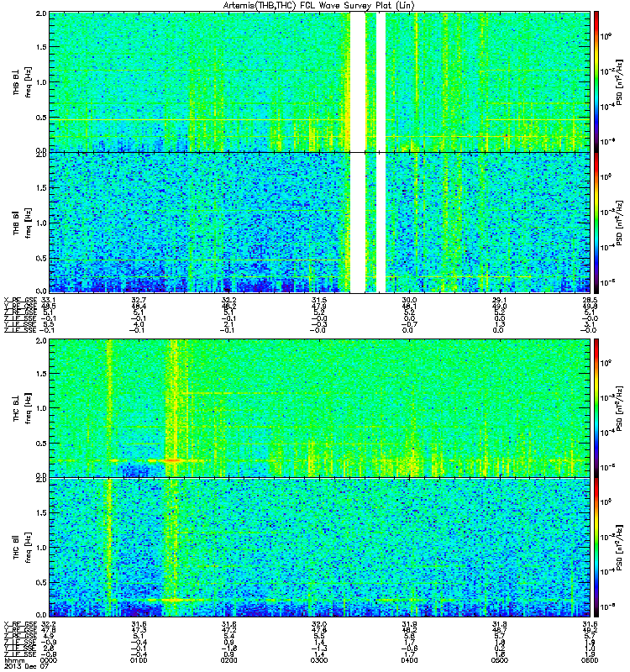
Task: Click the THC X_RE_GSE value '32.0'
Action: (x=319, y=624)
